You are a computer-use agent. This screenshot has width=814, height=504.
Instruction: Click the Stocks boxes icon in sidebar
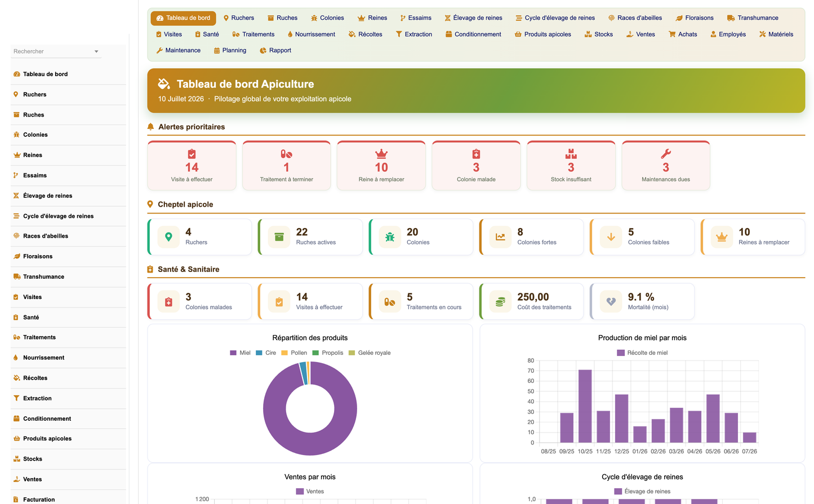tap(16, 459)
